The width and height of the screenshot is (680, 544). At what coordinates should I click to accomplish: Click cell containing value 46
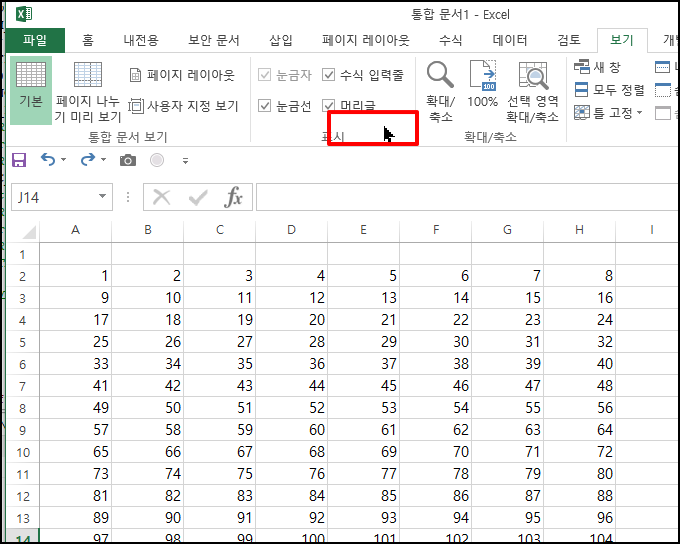[435, 386]
